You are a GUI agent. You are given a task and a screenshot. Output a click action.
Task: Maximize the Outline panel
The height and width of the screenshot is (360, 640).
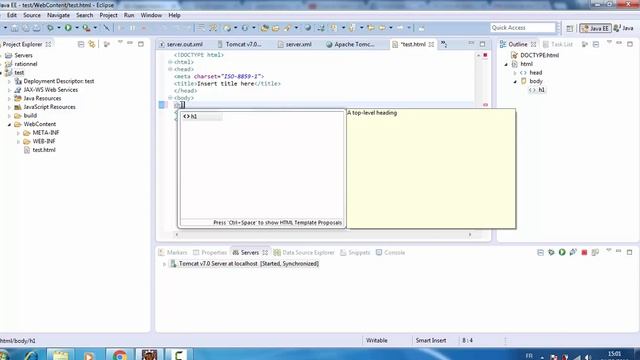(630, 44)
